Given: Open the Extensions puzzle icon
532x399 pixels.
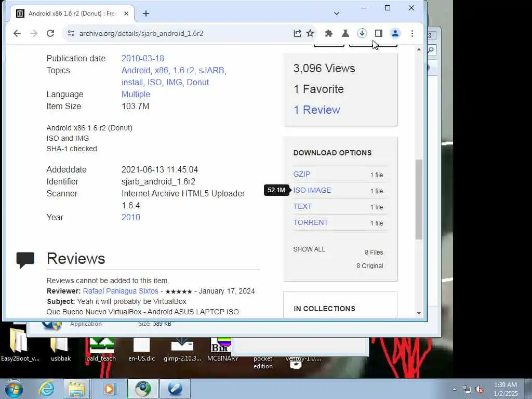Looking at the screenshot, I should (328, 33).
